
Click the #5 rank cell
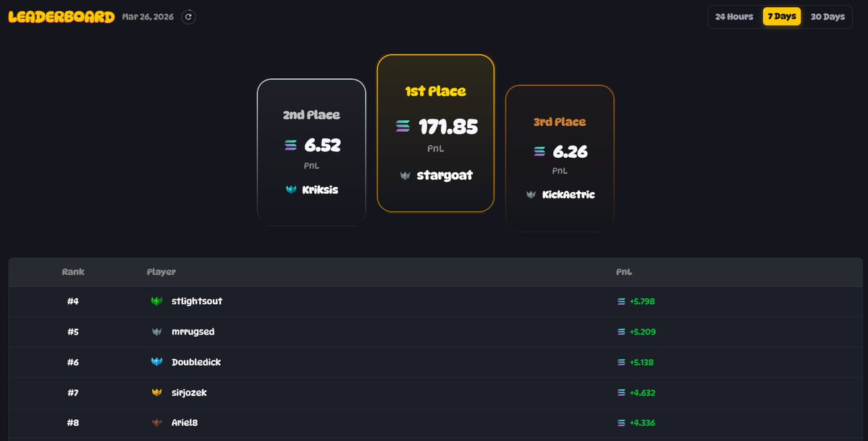[73, 332]
